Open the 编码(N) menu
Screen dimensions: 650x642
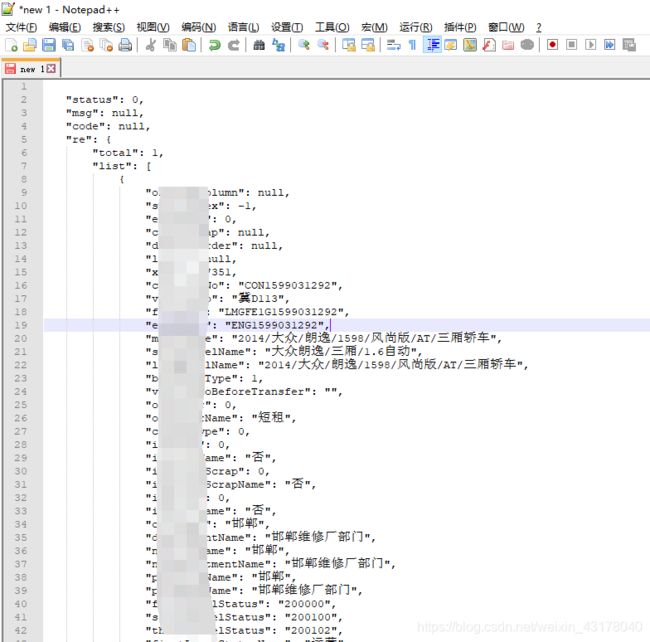(199, 27)
